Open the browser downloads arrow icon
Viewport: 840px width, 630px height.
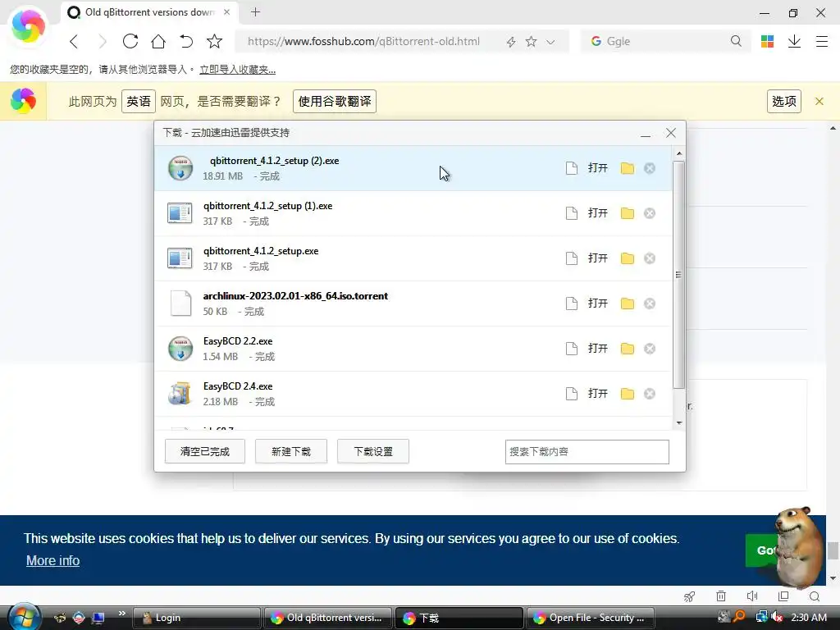(x=794, y=41)
